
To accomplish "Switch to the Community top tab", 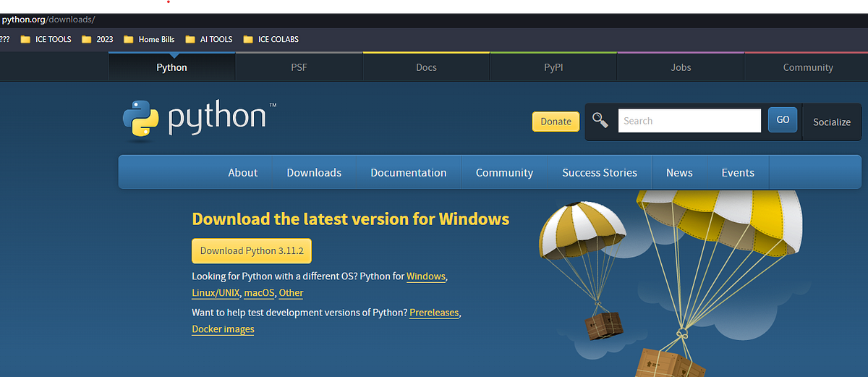I will coord(807,67).
